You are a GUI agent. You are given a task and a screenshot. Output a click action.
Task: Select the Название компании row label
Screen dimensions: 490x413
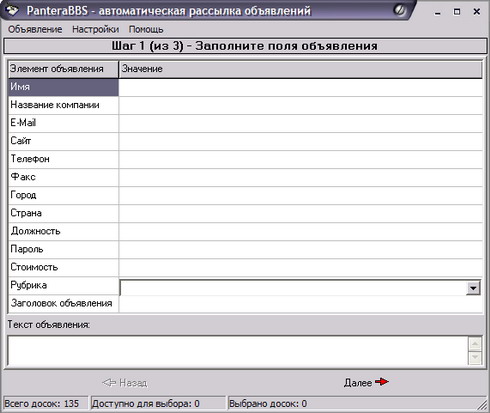(63, 105)
